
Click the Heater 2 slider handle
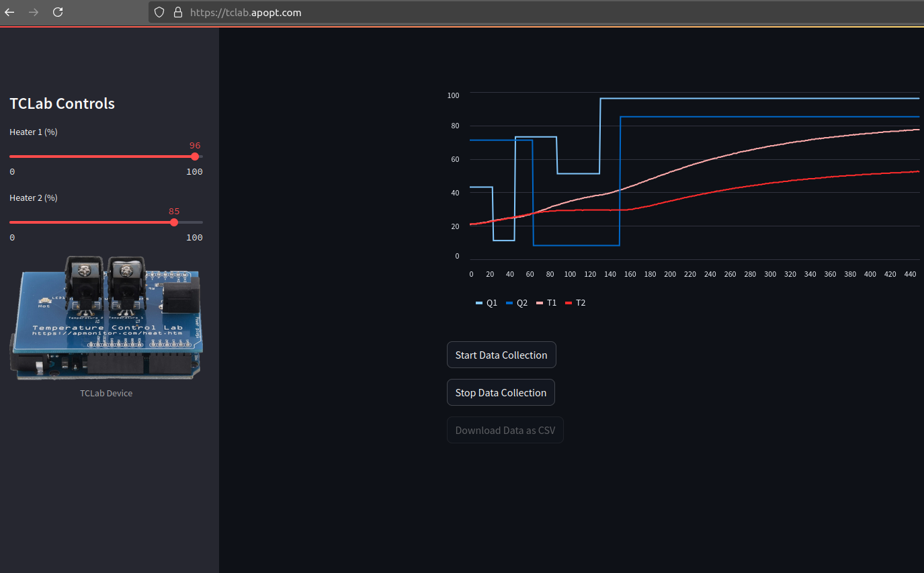pos(174,222)
